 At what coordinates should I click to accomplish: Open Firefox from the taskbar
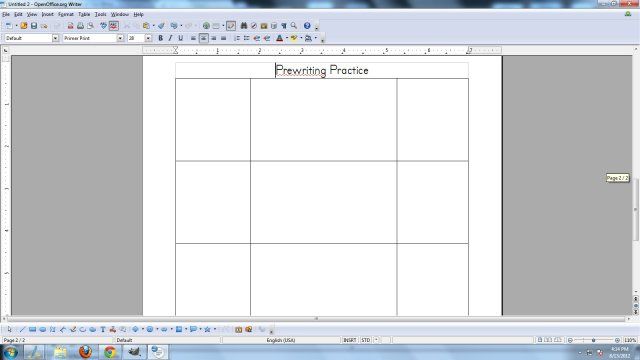pos(85,352)
